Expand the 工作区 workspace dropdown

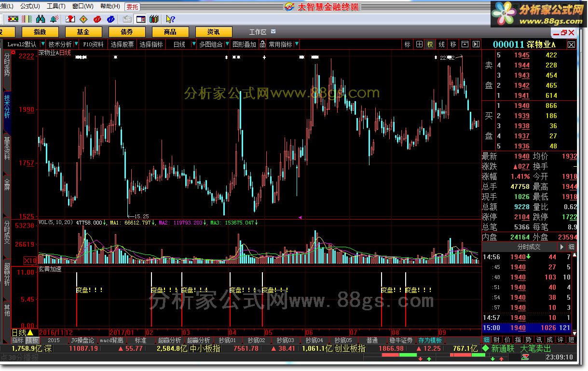coord(273,32)
